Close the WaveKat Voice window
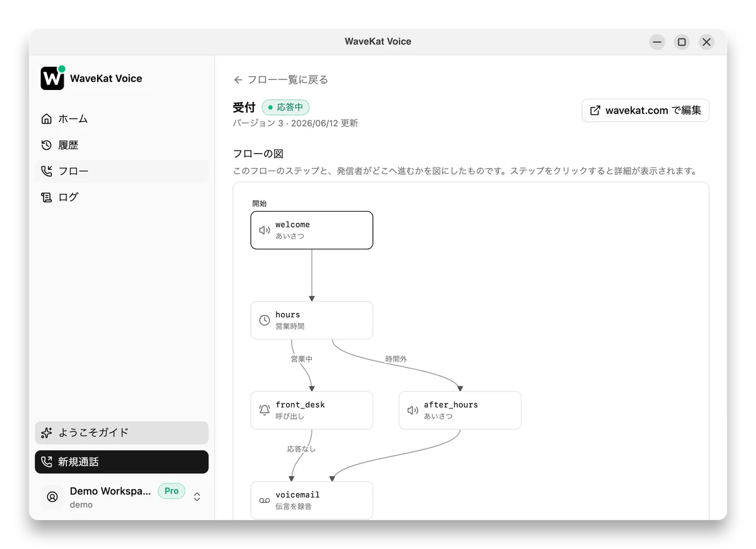This screenshot has width=756, height=549. (706, 42)
